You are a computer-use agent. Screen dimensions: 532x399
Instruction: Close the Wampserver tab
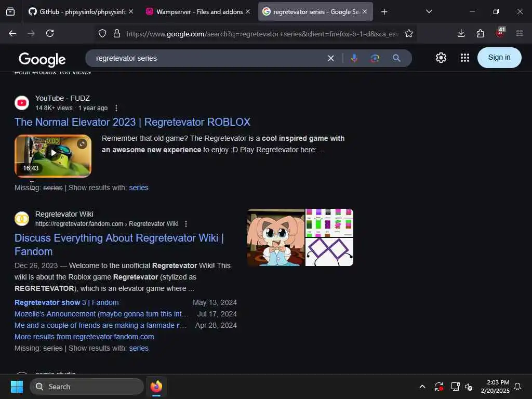click(248, 11)
